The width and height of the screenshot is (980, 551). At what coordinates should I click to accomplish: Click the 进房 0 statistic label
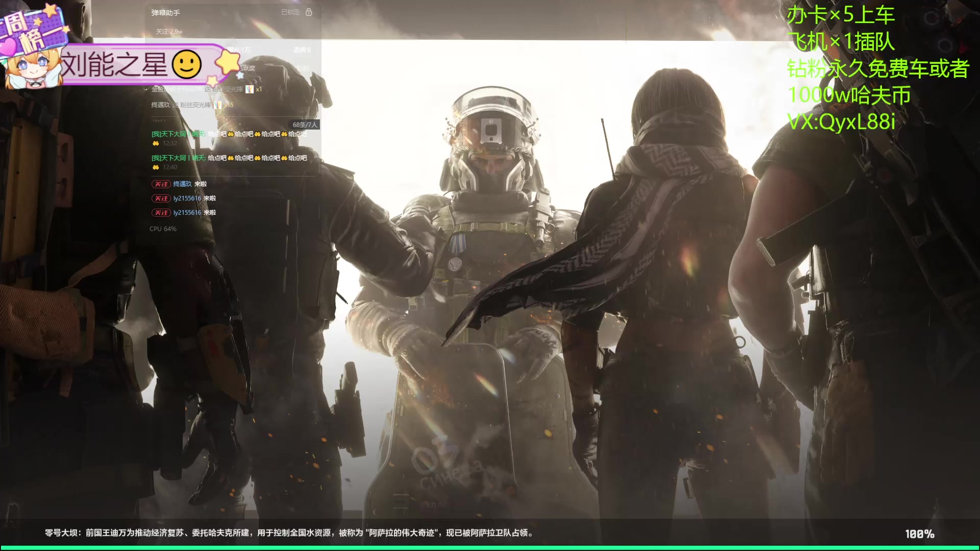pos(302,50)
